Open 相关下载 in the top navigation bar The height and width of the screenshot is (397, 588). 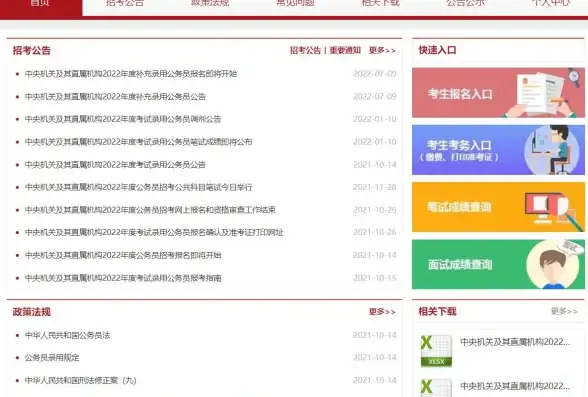pos(381,3)
